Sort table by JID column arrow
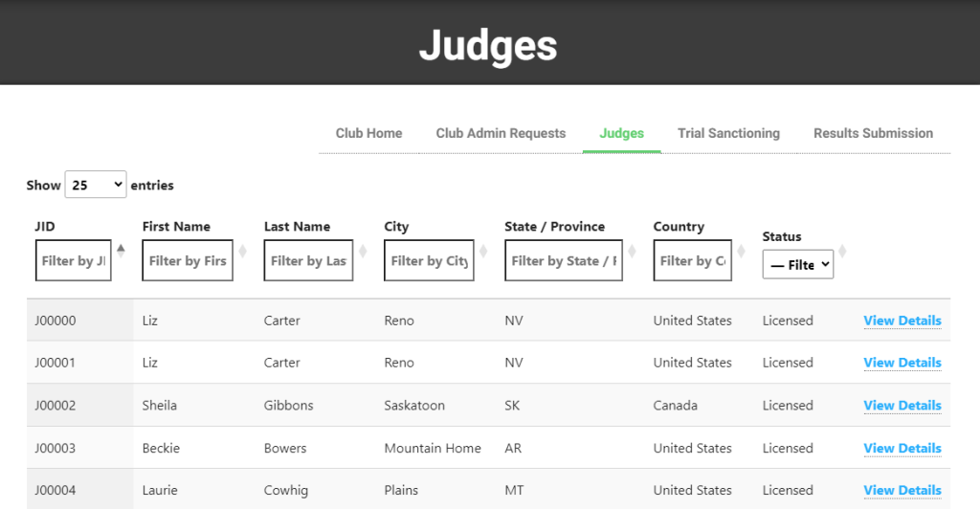Screen dimensions: 980x509 click(x=121, y=252)
